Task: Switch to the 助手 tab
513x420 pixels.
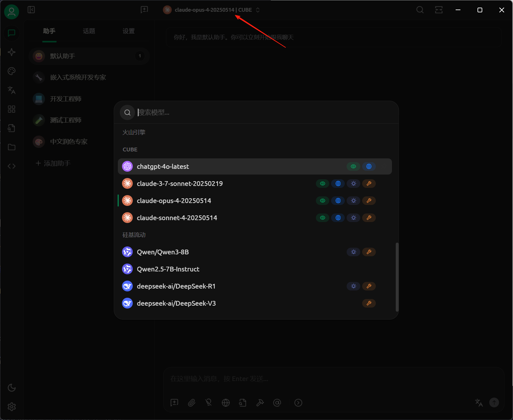Action: [49, 31]
